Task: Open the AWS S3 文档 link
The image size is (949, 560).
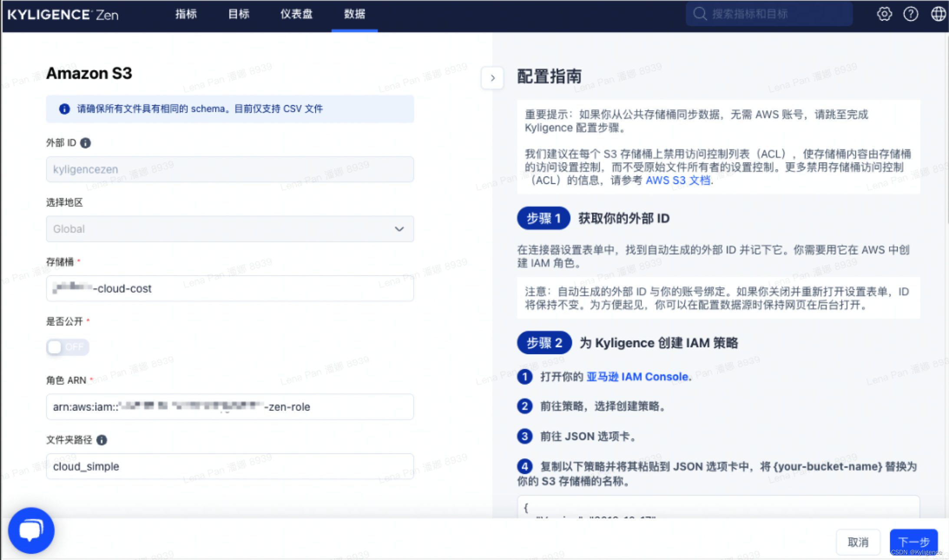Action: point(678,180)
